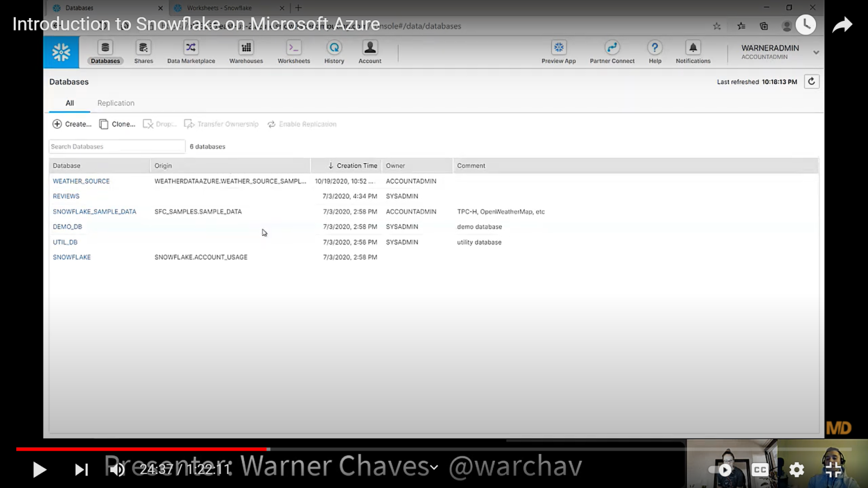Check Snowflake notifications
This screenshot has height=488, width=868.
click(693, 51)
